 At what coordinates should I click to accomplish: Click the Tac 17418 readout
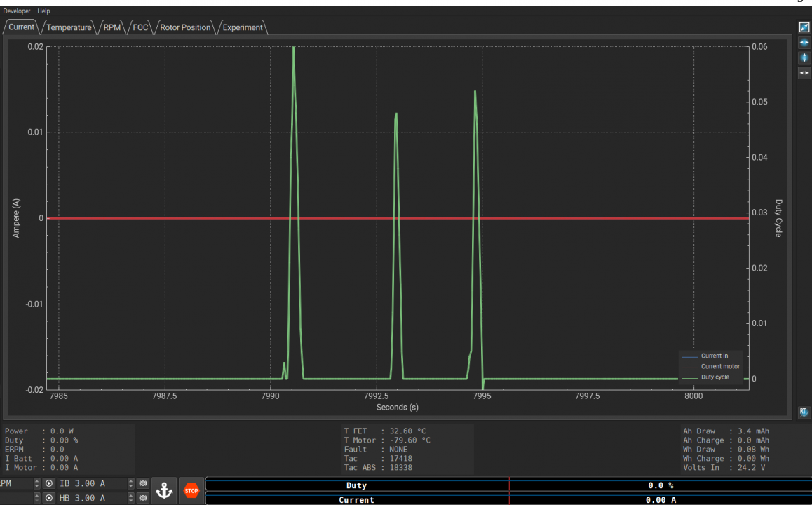(378, 459)
